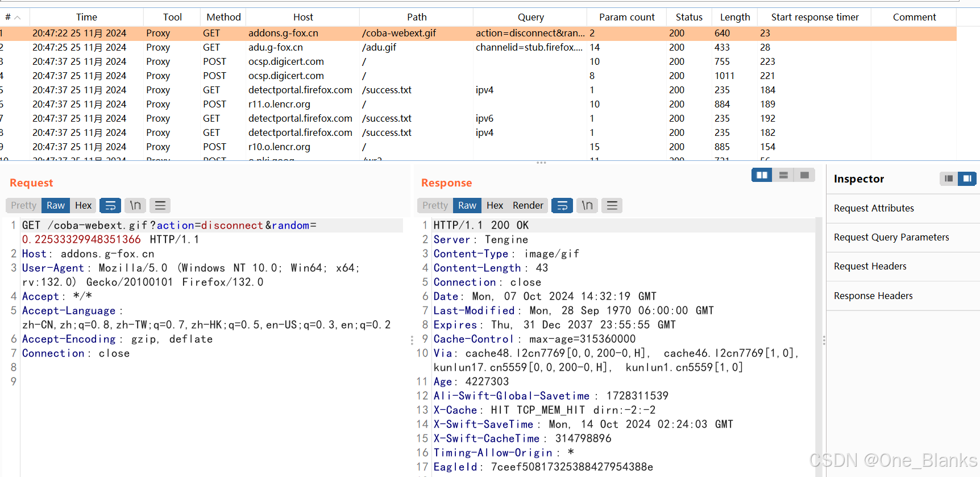Screen dimensions: 980x477
Task: Grab splitter between Request and Response
Action: pos(412,340)
